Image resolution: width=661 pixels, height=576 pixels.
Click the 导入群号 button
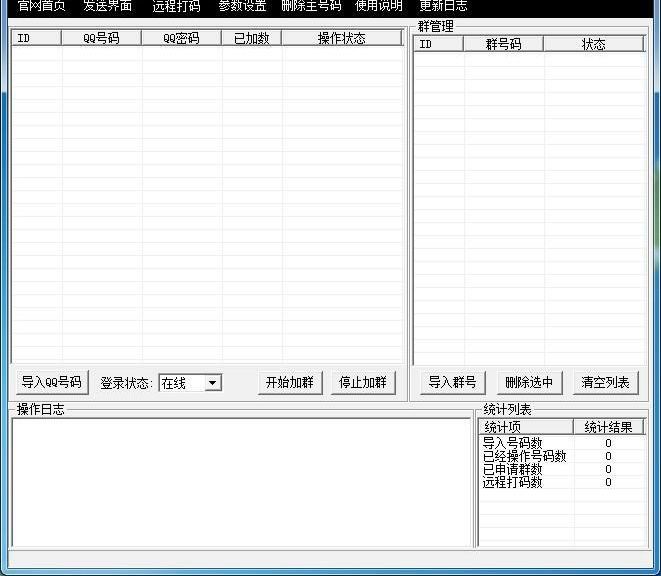click(453, 382)
